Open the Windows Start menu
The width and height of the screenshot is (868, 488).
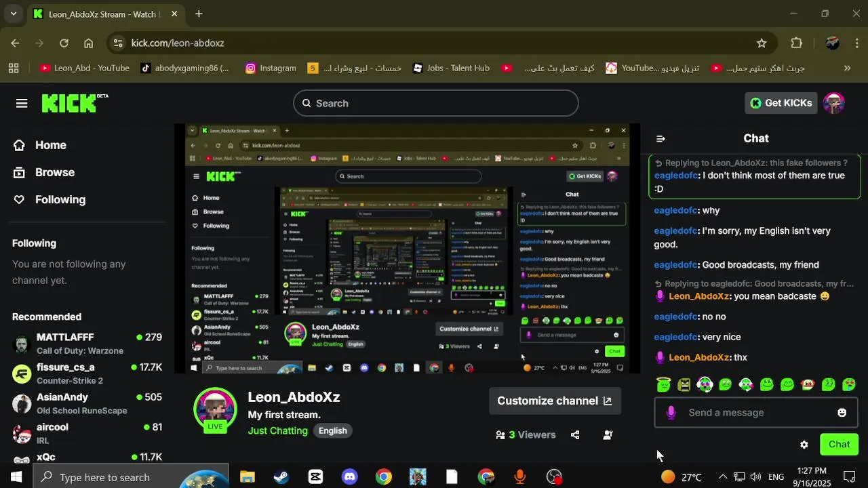(x=16, y=477)
